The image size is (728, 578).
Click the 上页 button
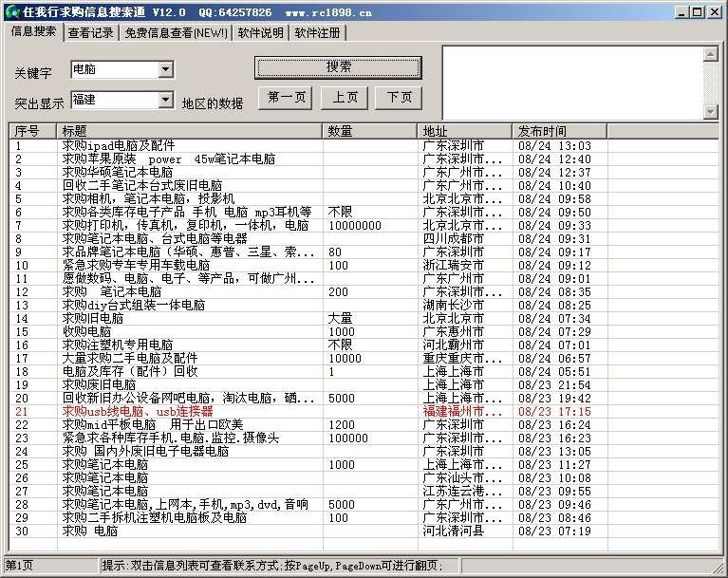345,98
